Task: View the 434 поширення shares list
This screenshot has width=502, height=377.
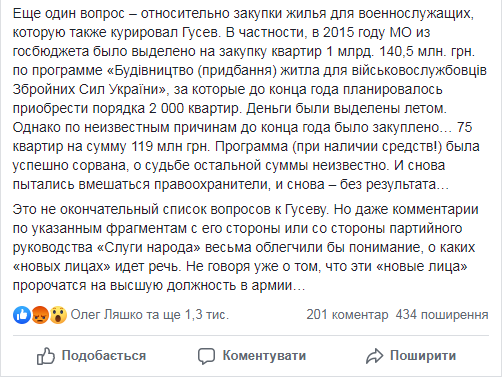Action: (x=442, y=315)
